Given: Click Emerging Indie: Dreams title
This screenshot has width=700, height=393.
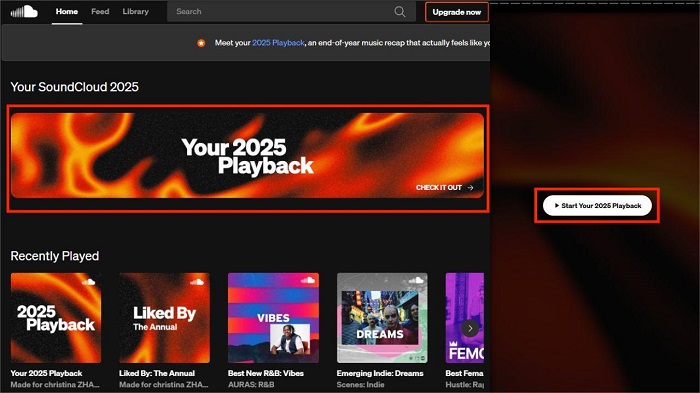Looking at the screenshot, I should tap(380, 373).
